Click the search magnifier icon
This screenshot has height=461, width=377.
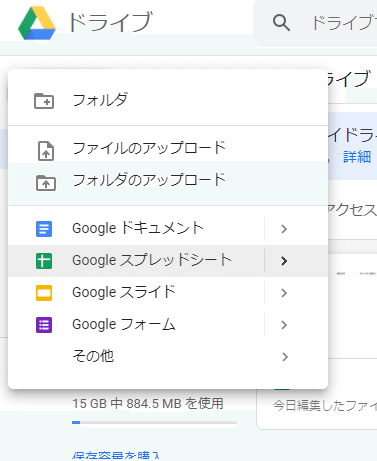[281, 23]
